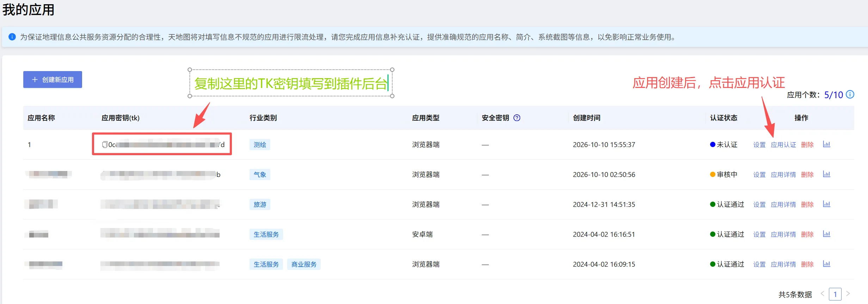Click 删除 in the 安卓端 row
This screenshot has height=304, width=868.
point(807,234)
